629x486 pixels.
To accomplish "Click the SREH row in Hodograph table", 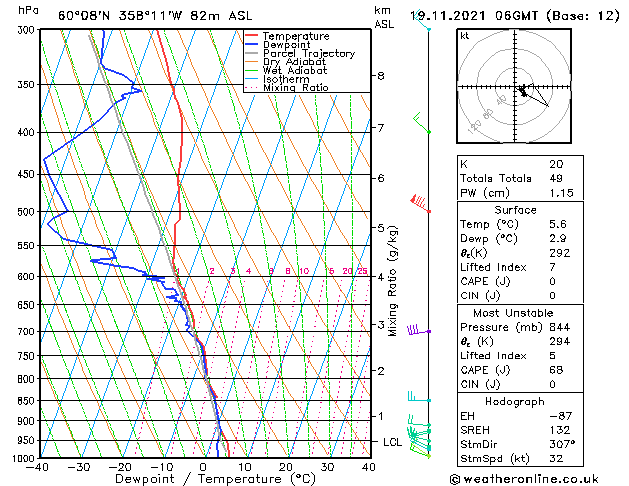I will tap(520, 430).
